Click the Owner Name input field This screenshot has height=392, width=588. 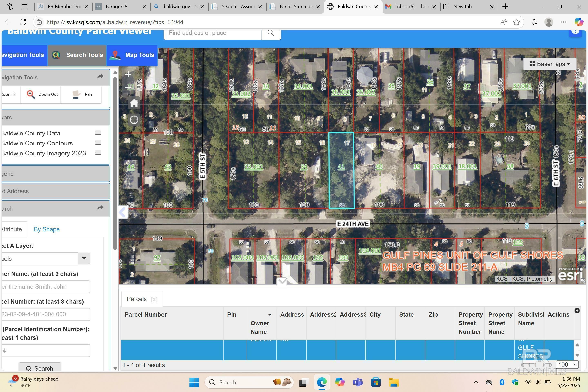[46, 286]
